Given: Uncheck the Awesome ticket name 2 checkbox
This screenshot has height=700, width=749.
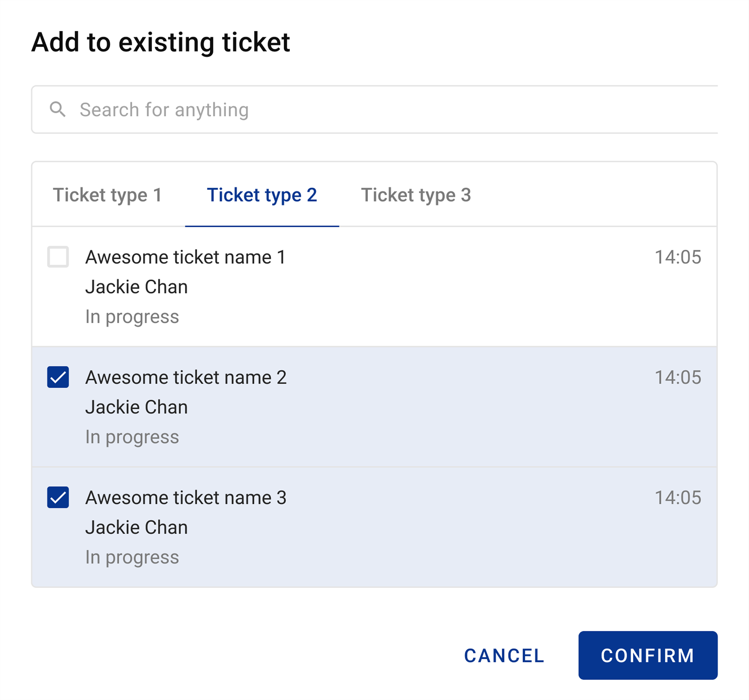Looking at the screenshot, I should (58, 377).
